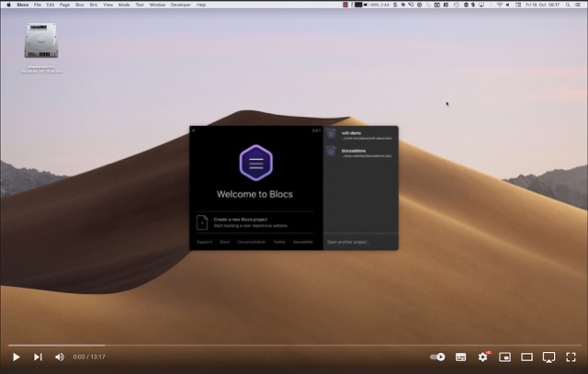Open the Page menu
The image size is (588, 374).
pyautogui.click(x=64, y=5)
